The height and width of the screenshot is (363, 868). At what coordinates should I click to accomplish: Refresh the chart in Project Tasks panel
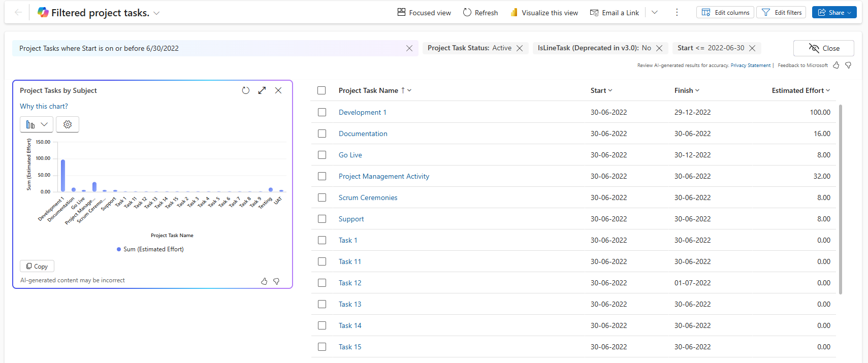pos(246,90)
